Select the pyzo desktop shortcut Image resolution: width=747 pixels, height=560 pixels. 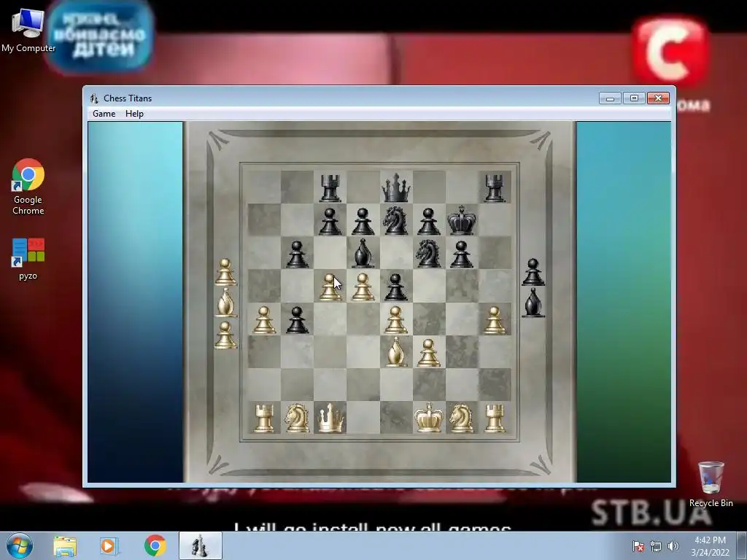pyautogui.click(x=28, y=259)
